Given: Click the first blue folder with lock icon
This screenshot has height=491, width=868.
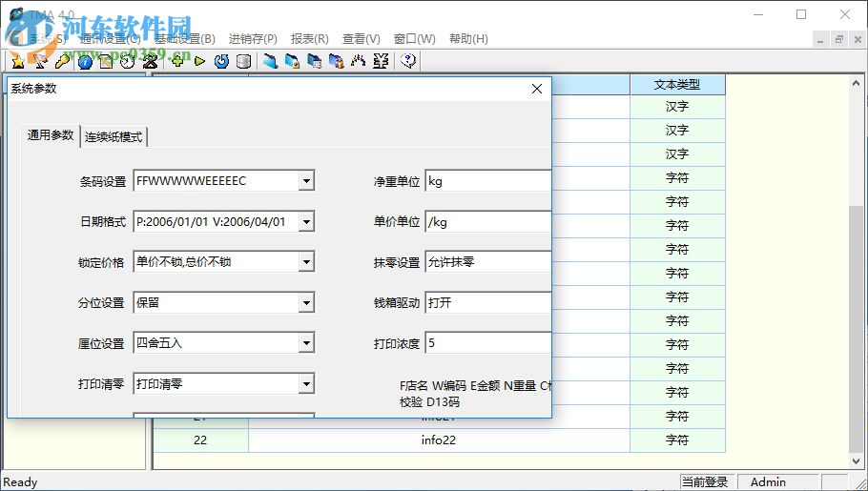Looking at the screenshot, I should [x=292, y=61].
